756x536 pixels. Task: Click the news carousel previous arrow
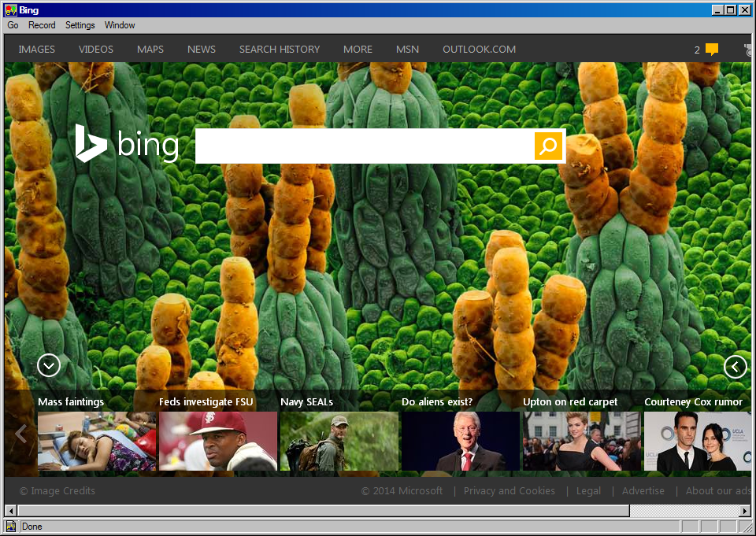point(21,434)
